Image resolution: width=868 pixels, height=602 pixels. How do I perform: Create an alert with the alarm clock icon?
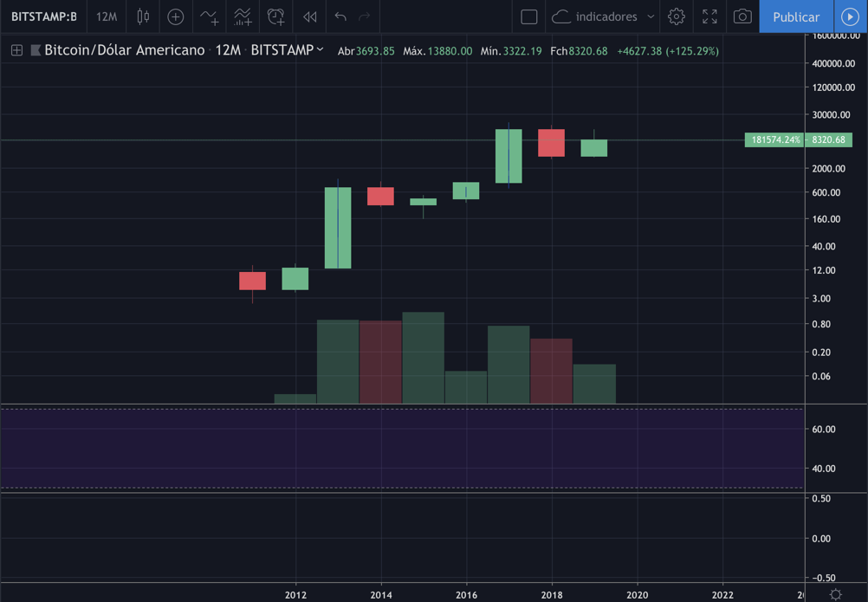click(x=275, y=16)
